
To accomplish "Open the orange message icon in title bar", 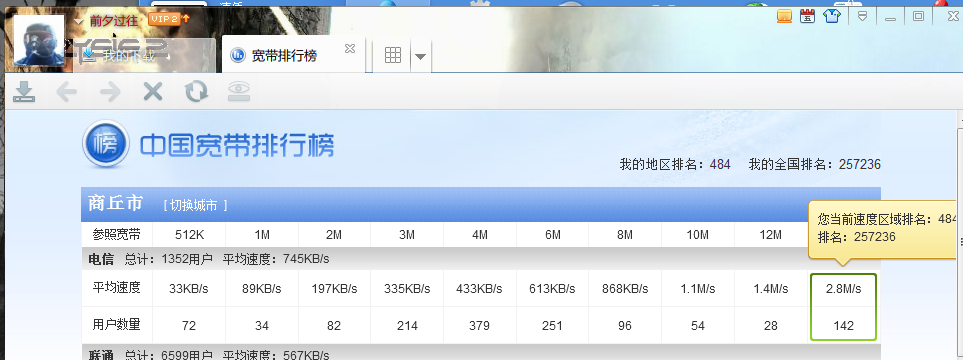I will coord(784,17).
